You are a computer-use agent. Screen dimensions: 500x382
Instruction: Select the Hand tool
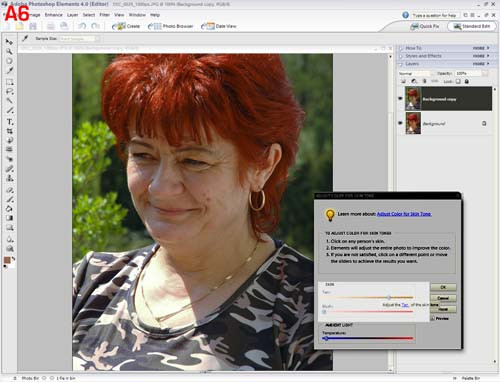(x=9, y=61)
